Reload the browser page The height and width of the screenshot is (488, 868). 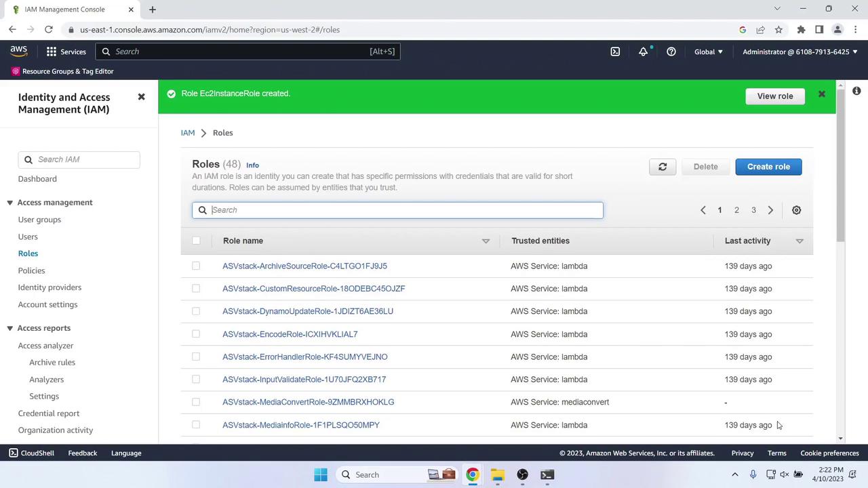point(49,30)
